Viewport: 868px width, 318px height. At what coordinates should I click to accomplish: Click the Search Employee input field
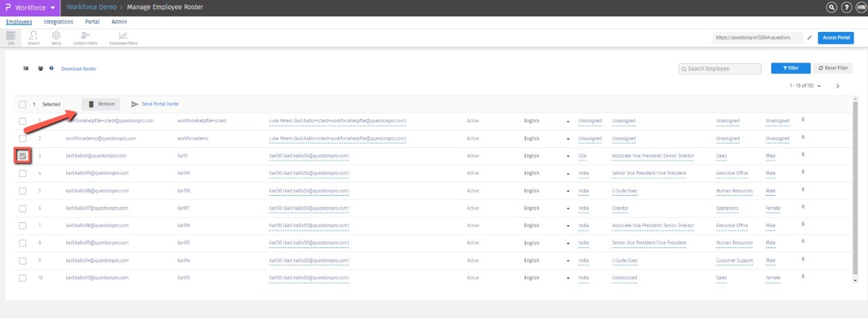(720, 68)
